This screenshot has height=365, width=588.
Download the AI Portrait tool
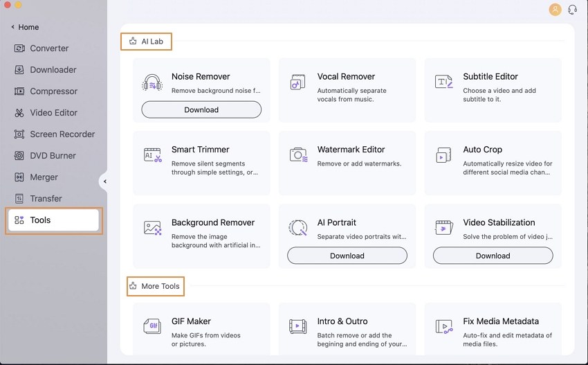347,256
